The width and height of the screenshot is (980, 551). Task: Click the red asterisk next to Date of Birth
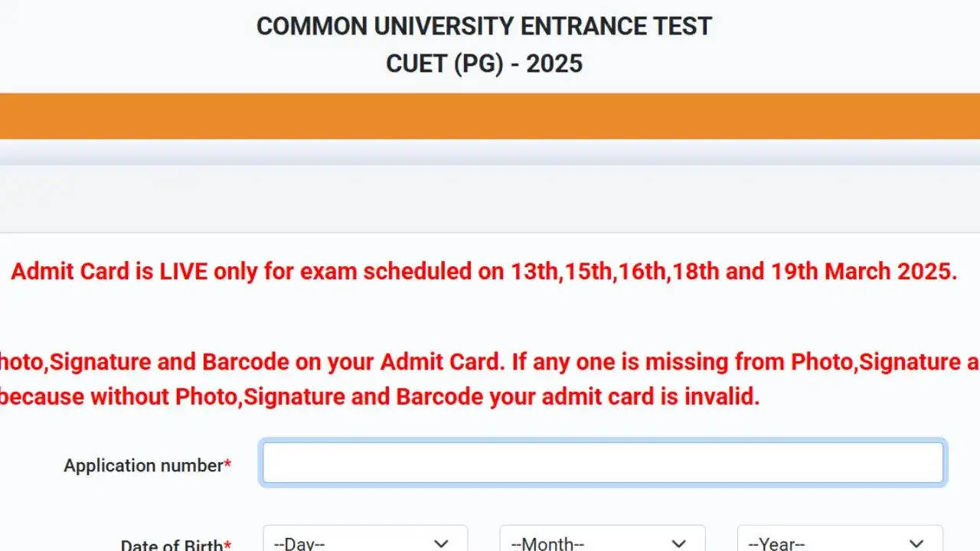point(227,545)
